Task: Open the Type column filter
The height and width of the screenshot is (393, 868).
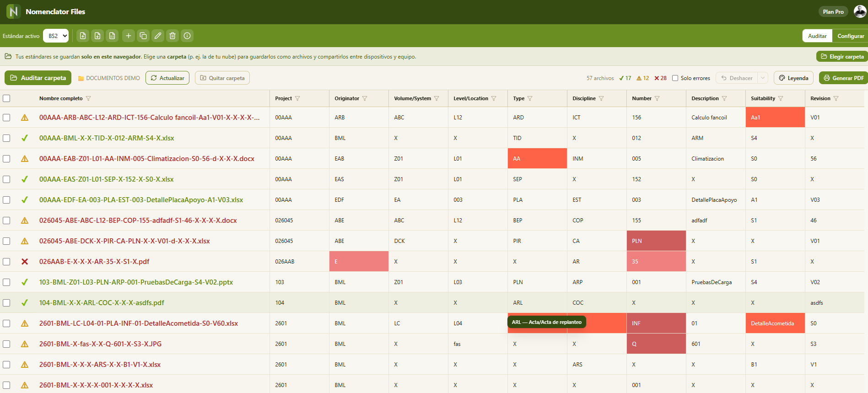Action: (530, 98)
